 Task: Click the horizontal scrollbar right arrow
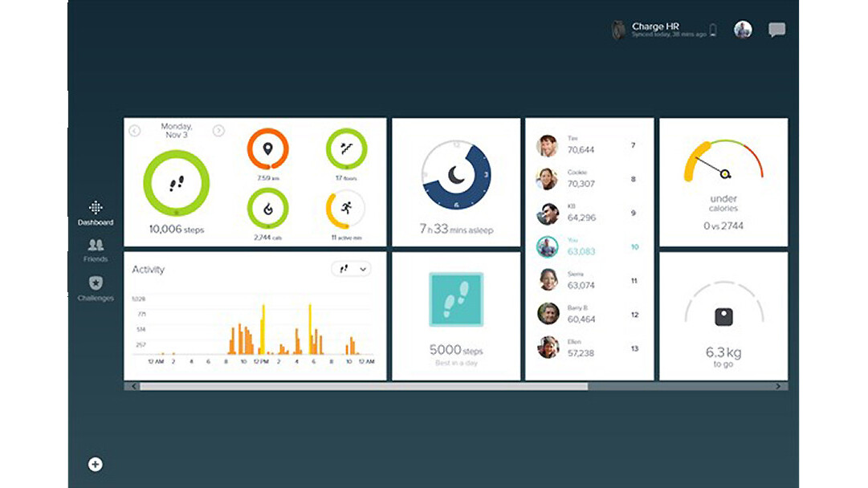[777, 386]
